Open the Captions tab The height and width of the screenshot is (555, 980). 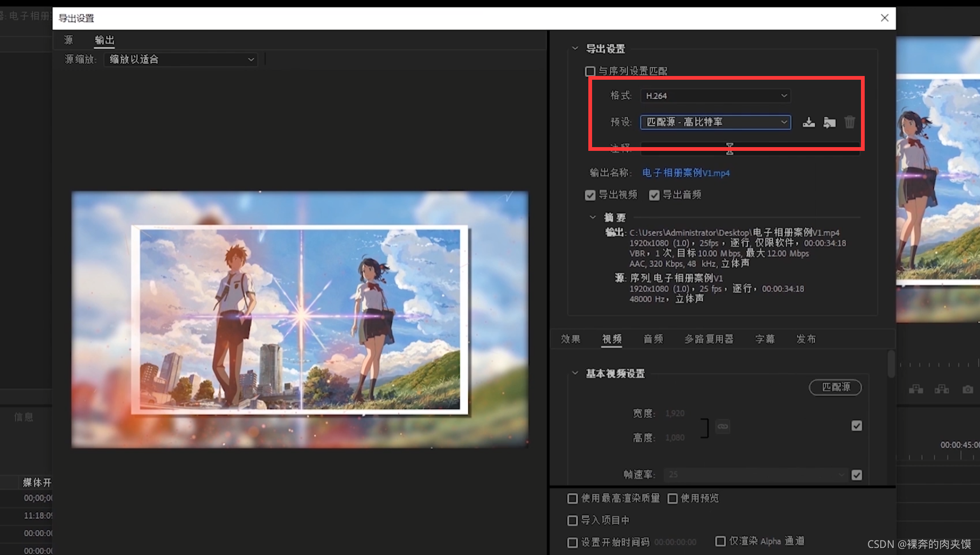click(x=765, y=339)
